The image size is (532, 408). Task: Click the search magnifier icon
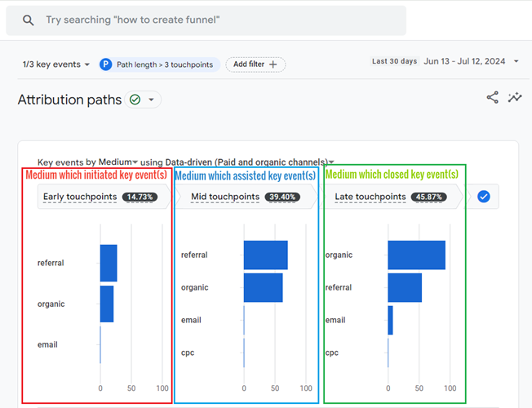29,20
